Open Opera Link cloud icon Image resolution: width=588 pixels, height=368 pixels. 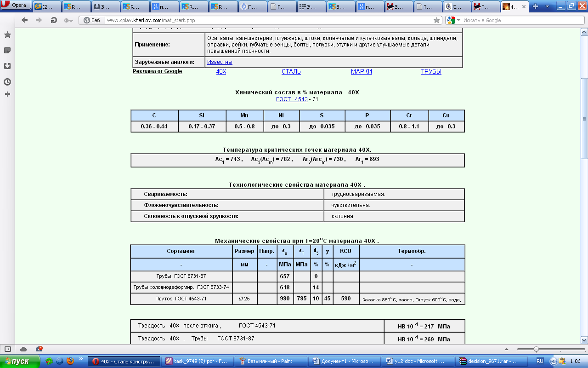23,349
